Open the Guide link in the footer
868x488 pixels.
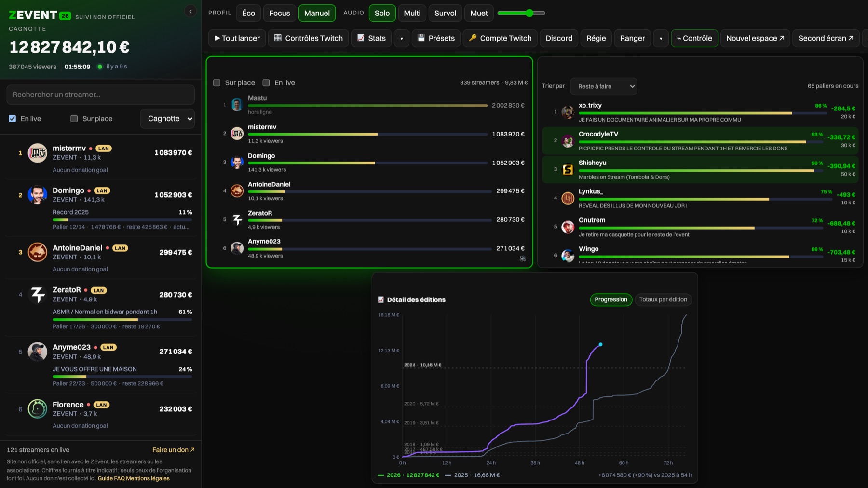click(105, 478)
